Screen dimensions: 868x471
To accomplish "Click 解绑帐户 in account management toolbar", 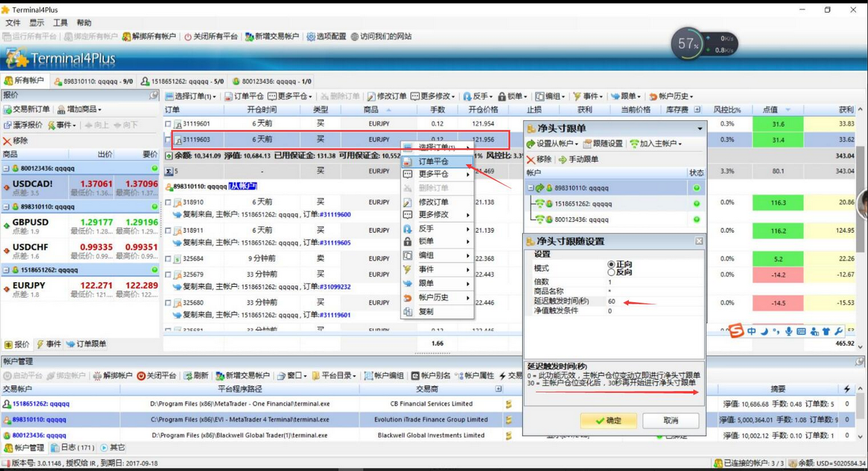I will pos(112,376).
